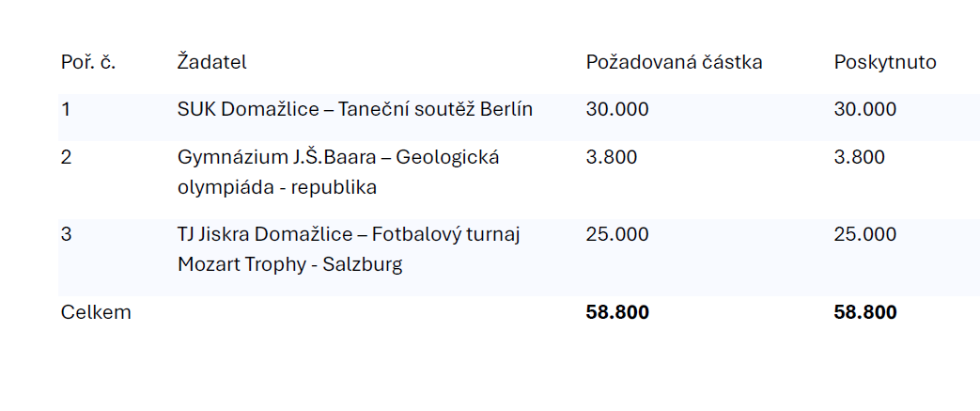980x411 pixels.
Task: Click provided amount 30.000 in first row
Action: point(865,109)
